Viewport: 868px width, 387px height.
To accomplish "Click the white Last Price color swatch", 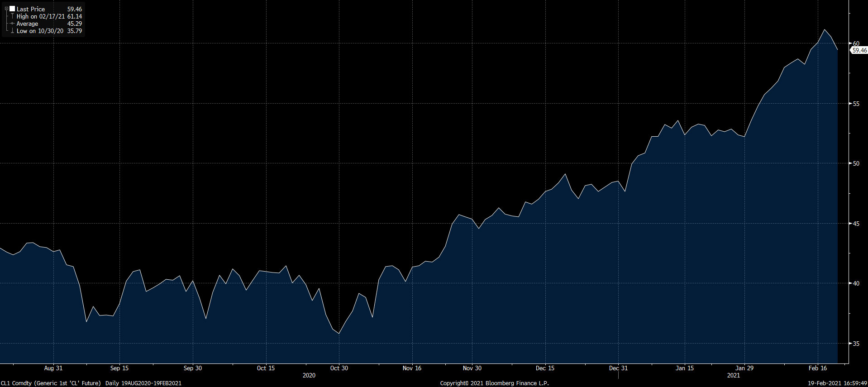I will point(12,9).
